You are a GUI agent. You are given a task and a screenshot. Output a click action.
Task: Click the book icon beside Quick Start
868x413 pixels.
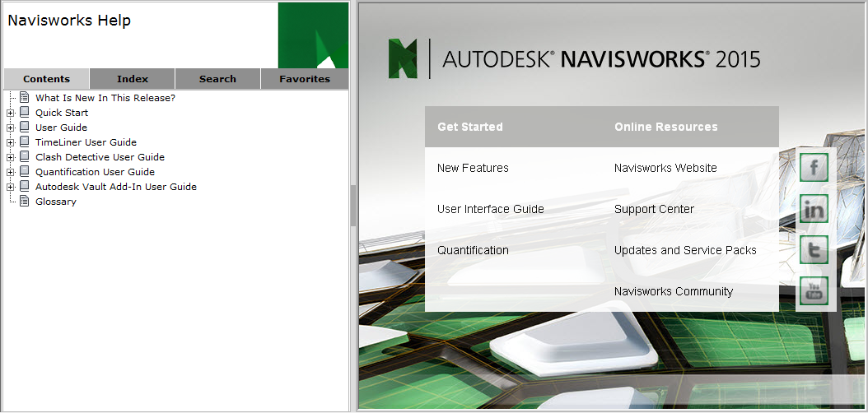coord(24,112)
